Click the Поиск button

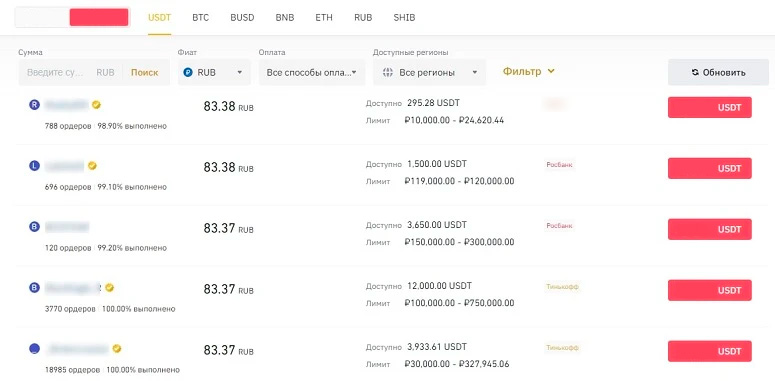click(144, 72)
